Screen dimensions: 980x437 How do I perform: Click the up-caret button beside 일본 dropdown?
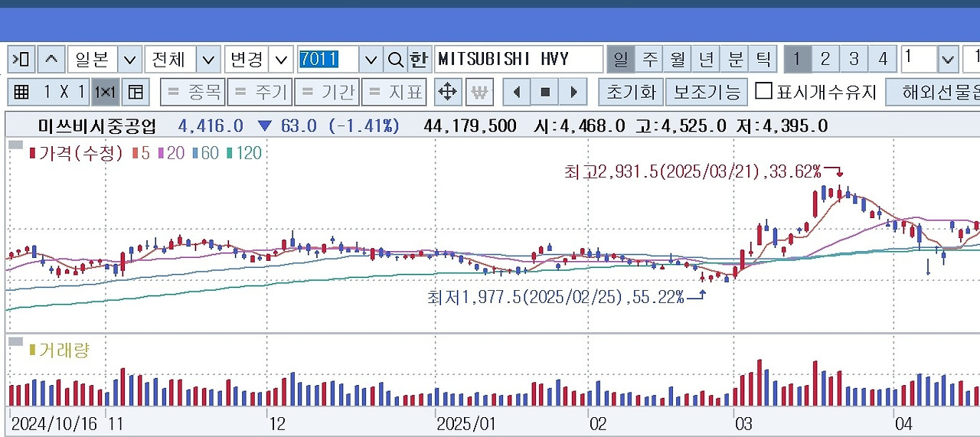(51, 59)
